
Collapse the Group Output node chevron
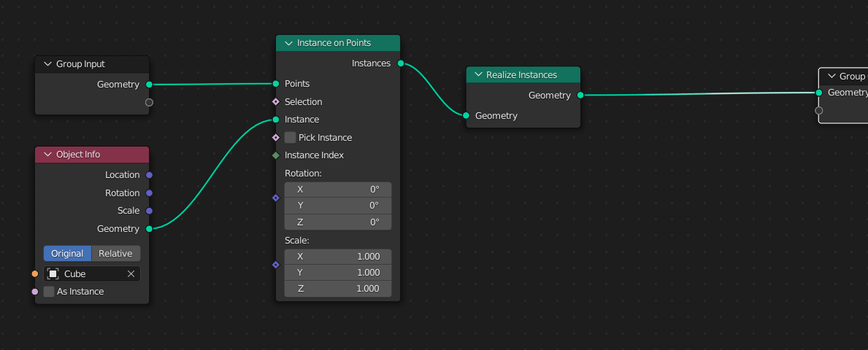(831, 77)
